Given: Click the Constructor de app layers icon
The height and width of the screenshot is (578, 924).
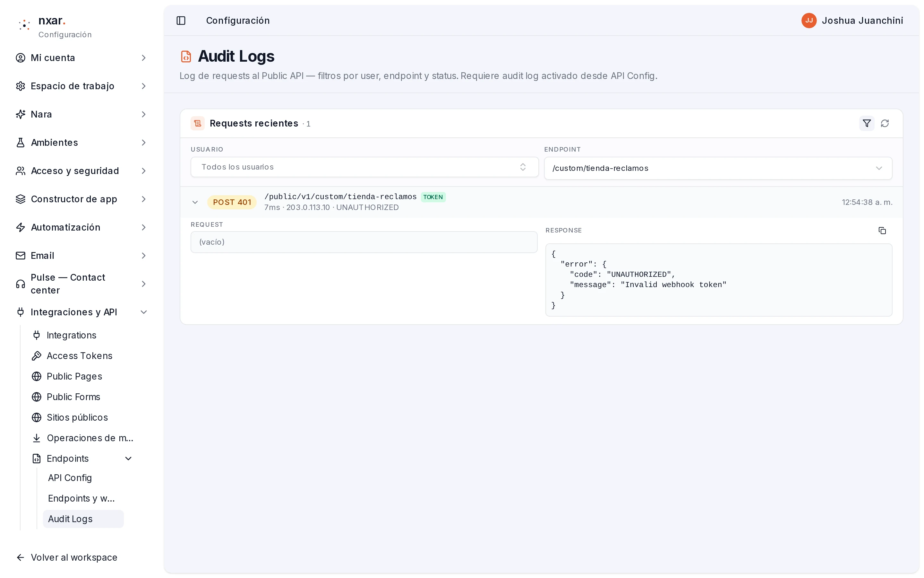Looking at the screenshot, I should click(20, 199).
